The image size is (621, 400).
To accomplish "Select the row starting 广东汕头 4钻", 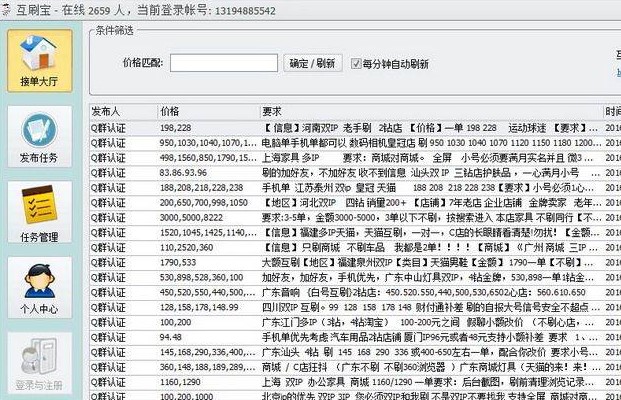I will [x=355, y=352].
